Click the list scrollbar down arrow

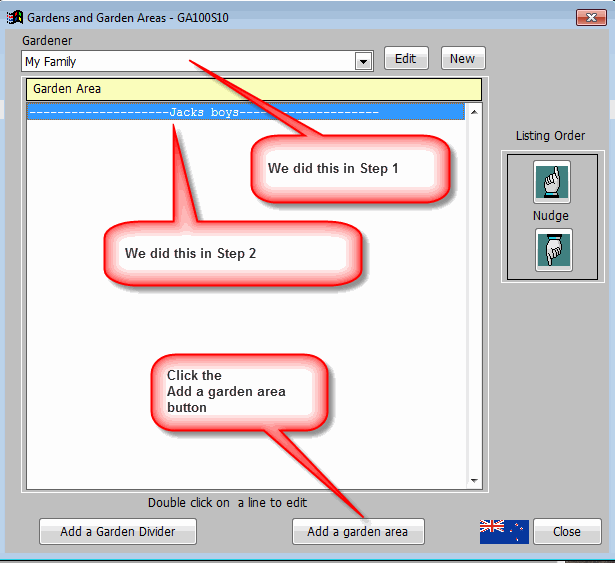pos(474,481)
